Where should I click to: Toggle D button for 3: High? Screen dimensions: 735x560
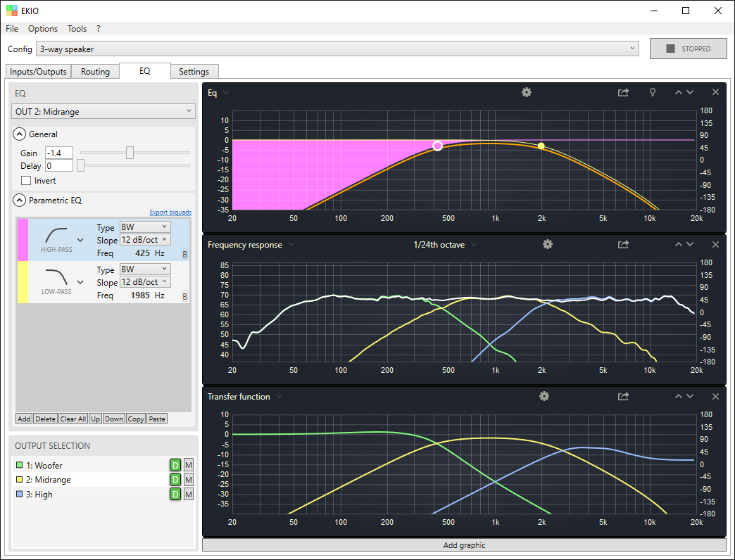point(175,494)
